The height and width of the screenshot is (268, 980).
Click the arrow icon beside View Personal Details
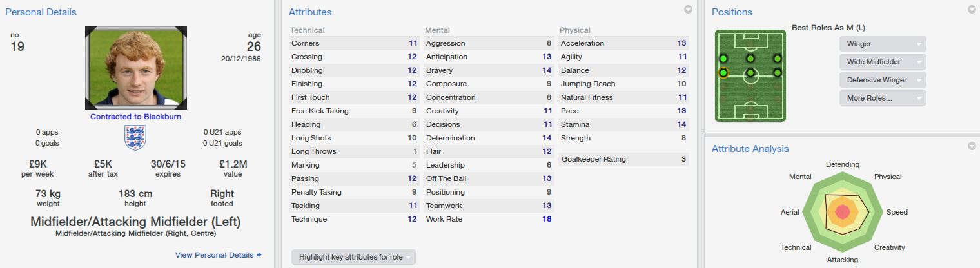tap(259, 255)
